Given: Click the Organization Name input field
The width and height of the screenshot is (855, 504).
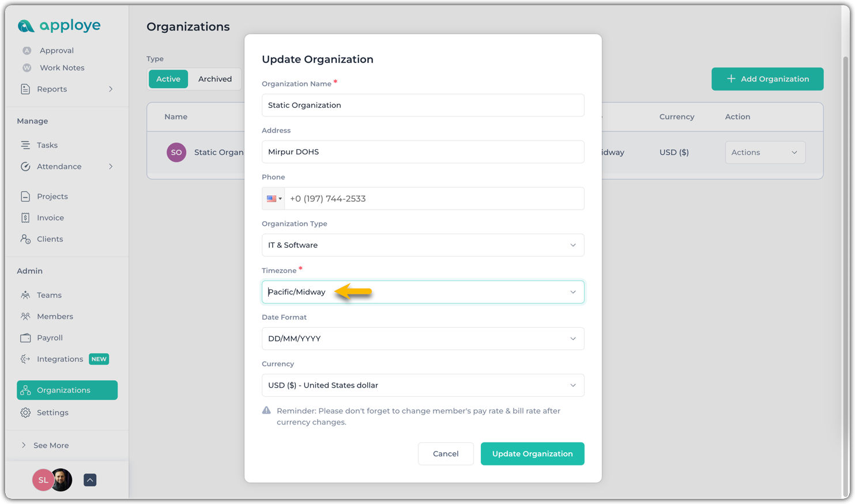Looking at the screenshot, I should (423, 105).
